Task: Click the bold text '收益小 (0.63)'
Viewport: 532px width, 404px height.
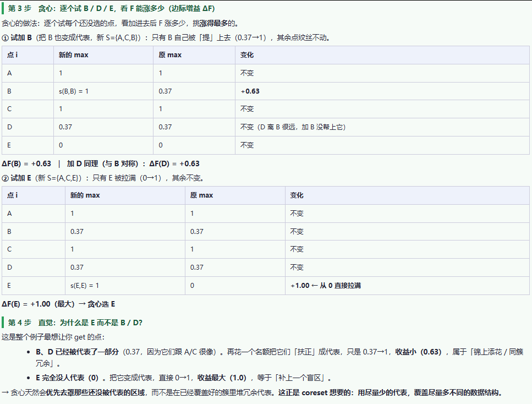Action: pyautogui.click(x=418, y=352)
